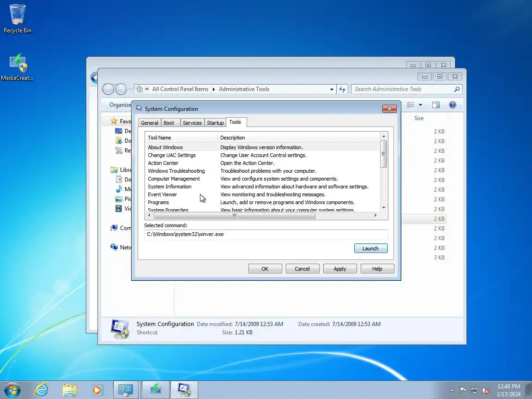Image resolution: width=532 pixels, height=399 pixels.
Task: Switch to the Services tab
Action: coord(192,123)
